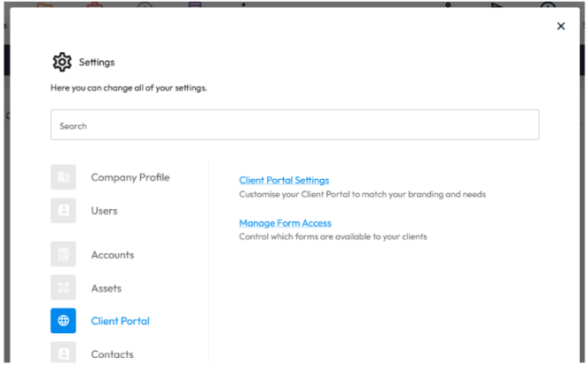Click the Settings gear icon
This screenshot has height=365, width=588.
tap(62, 62)
